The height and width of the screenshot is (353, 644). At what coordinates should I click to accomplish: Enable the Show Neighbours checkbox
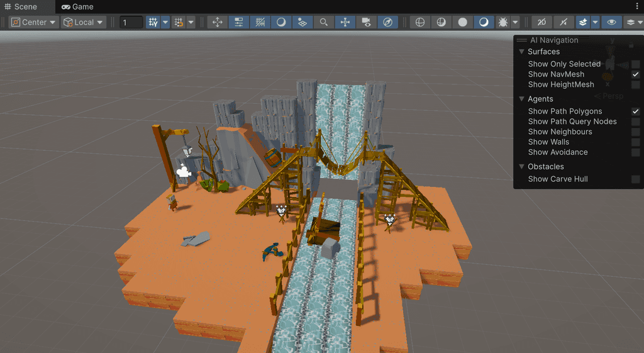635,132
